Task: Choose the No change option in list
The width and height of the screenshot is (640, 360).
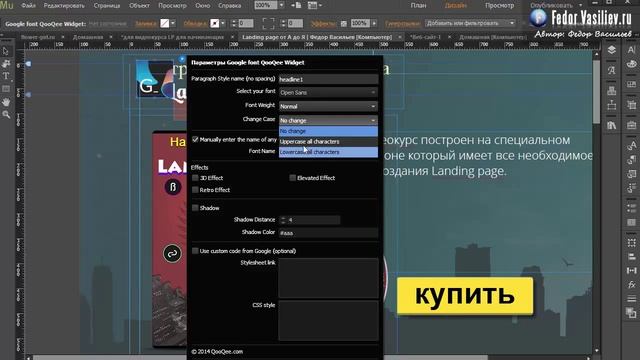Action: click(x=328, y=131)
